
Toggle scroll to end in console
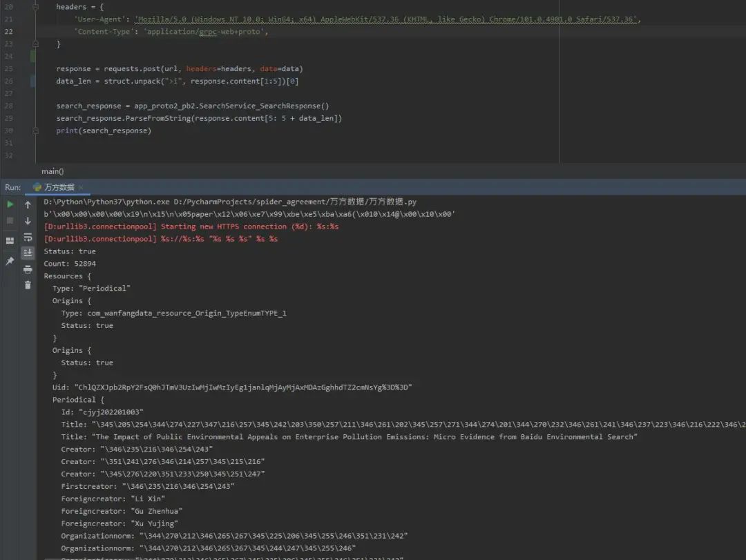coord(28,252)
